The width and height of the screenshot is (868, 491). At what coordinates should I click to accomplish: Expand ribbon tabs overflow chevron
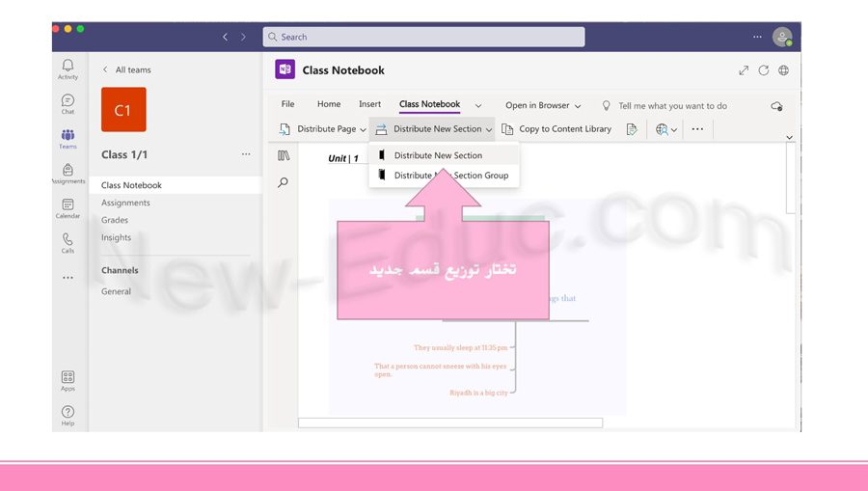[x=478, y=106]
